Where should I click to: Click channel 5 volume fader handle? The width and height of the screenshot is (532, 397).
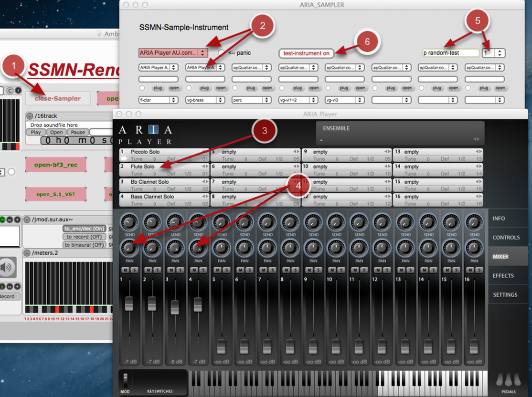(x=221, y=346)
